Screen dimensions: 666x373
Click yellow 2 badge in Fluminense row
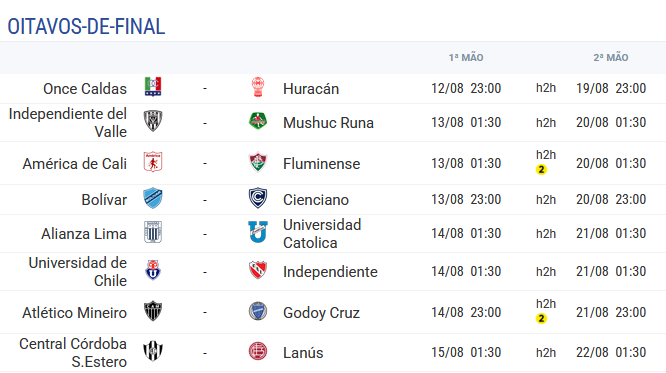click(x=541, y=170)
